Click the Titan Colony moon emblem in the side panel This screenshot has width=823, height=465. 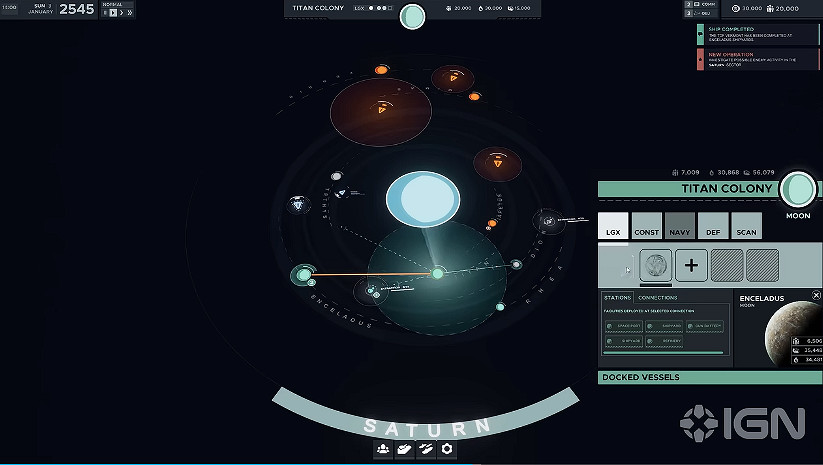point(798,188)
